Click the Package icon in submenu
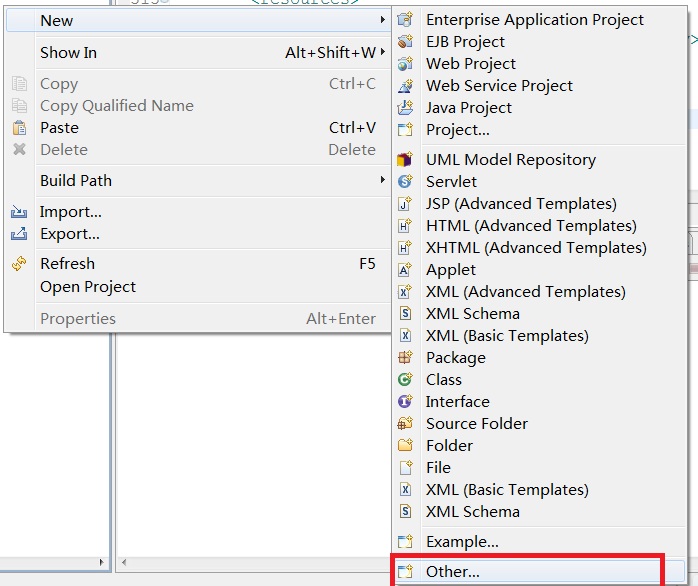 click(405, 358)
